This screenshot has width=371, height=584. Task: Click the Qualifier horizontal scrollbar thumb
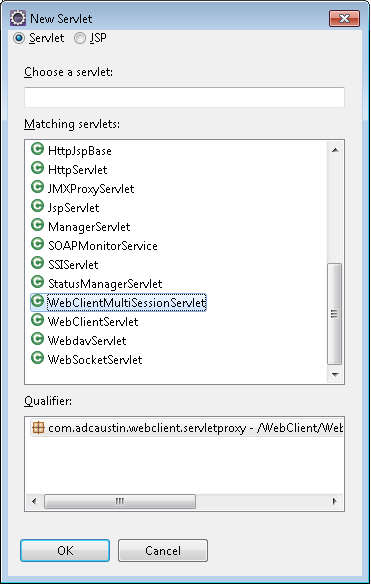(x=120, y=501)
